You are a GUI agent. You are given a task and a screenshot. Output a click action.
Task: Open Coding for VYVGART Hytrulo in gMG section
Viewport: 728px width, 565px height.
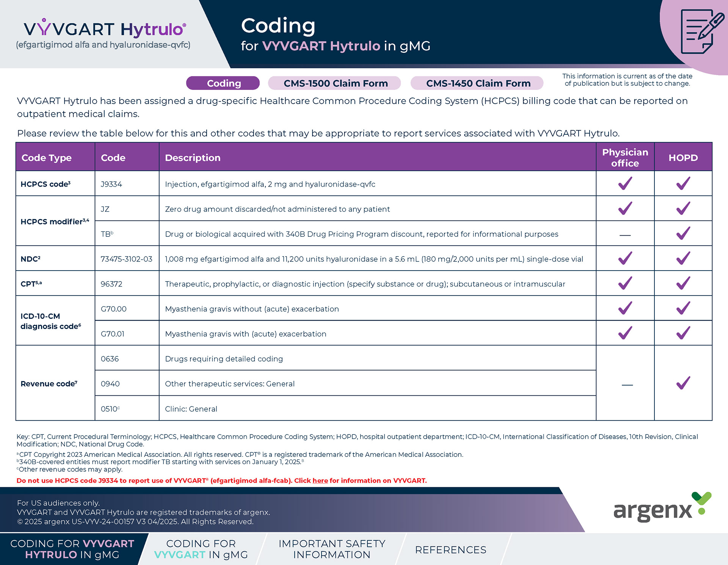click(72, 549)
